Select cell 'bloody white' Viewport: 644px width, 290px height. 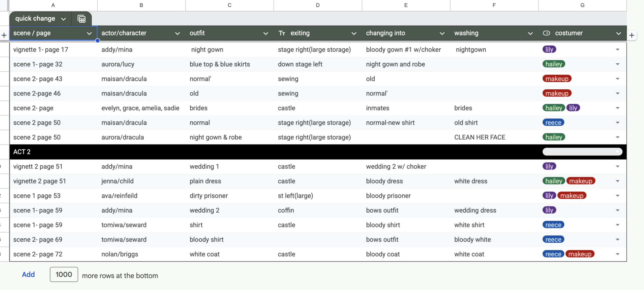pyautogui.click(x=494, y=240)
